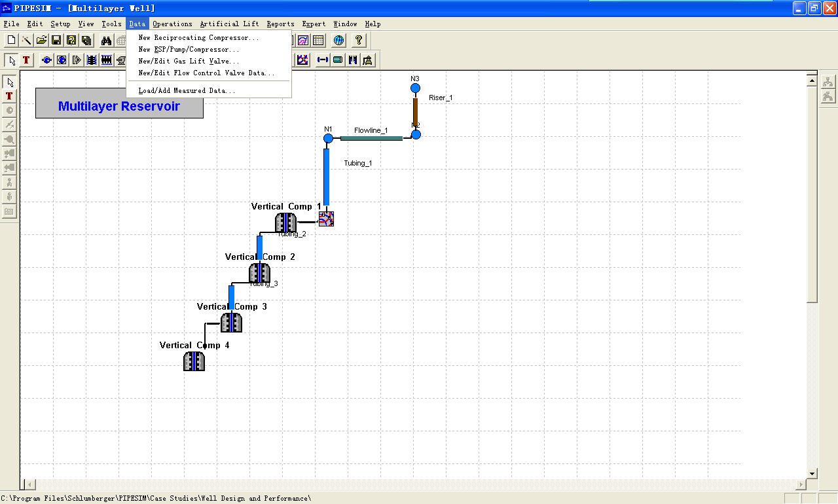
Task: Choose Load/Add Measured Data entry
Action: point(209,91)
